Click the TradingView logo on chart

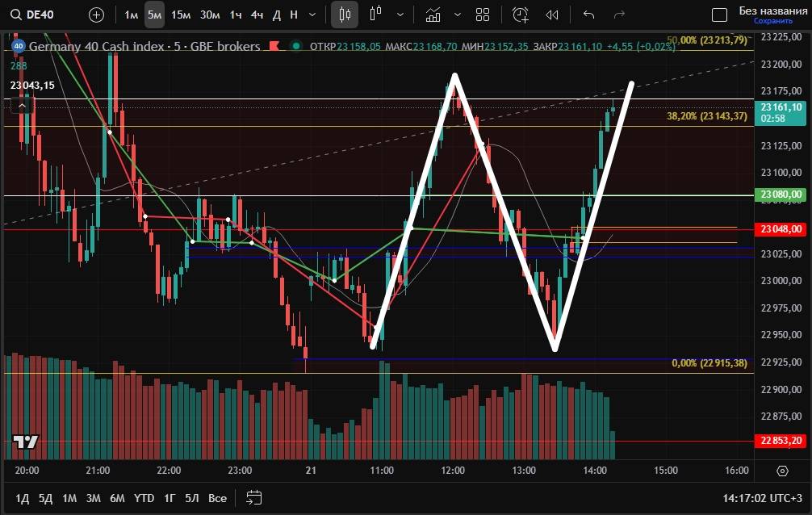(x=26, y=442)
